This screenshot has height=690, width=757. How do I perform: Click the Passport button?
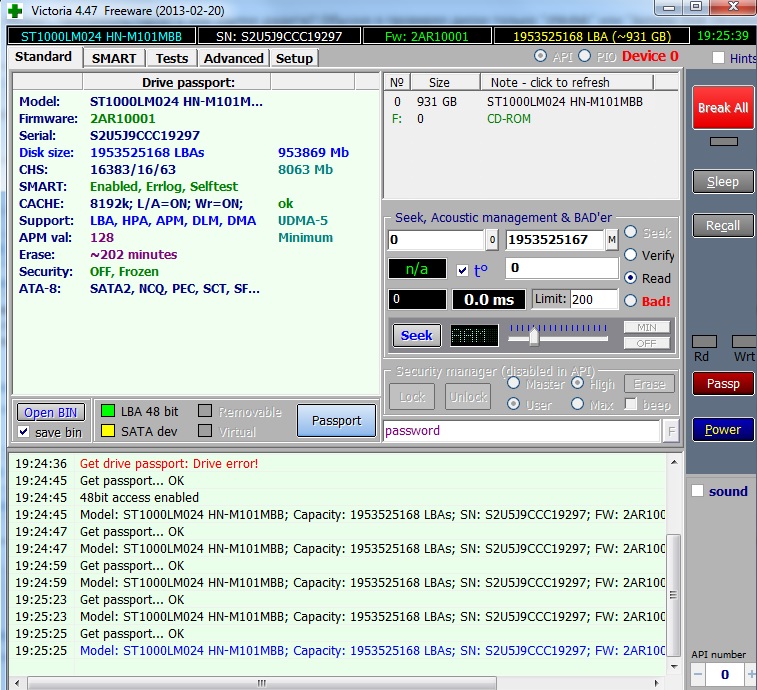pos(336,421)
